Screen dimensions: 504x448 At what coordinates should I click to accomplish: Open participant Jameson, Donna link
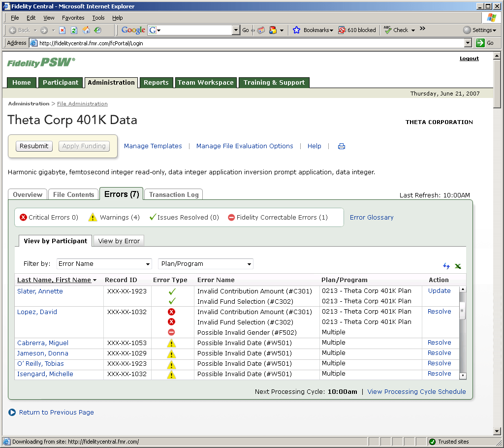[43, 353]
